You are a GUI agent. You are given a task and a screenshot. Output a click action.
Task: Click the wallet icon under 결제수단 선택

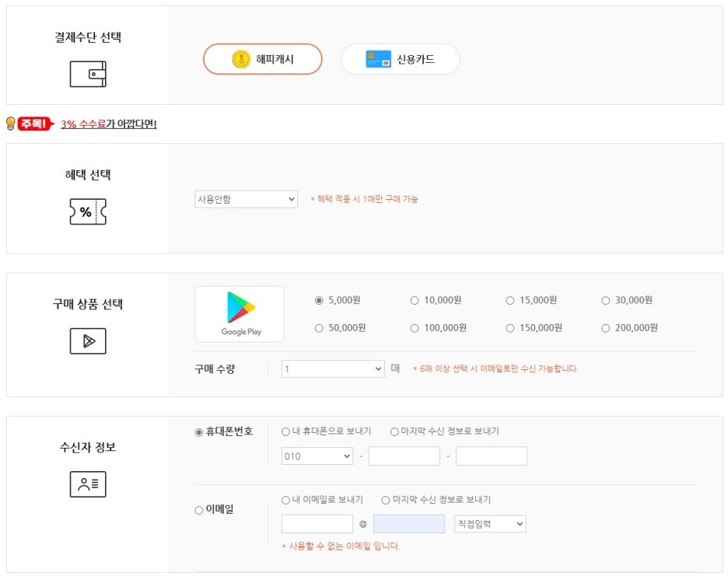pos(88,74)
